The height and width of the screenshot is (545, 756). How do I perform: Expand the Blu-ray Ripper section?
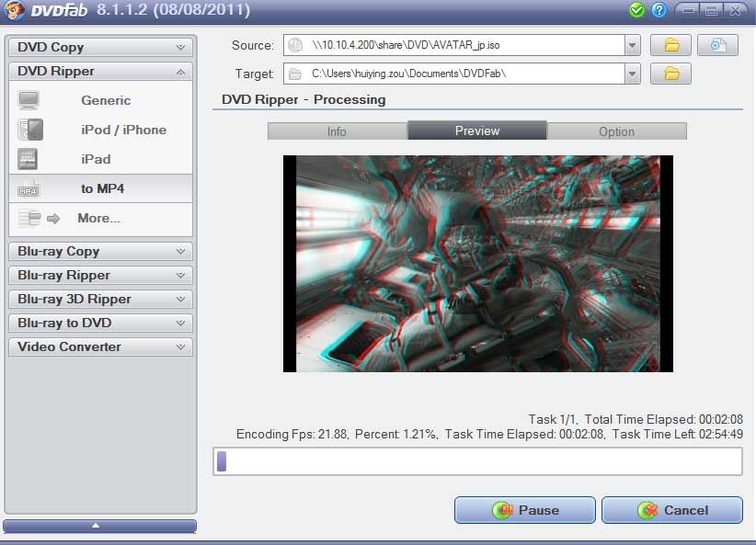pyautogui.click(x=100, y=275)
